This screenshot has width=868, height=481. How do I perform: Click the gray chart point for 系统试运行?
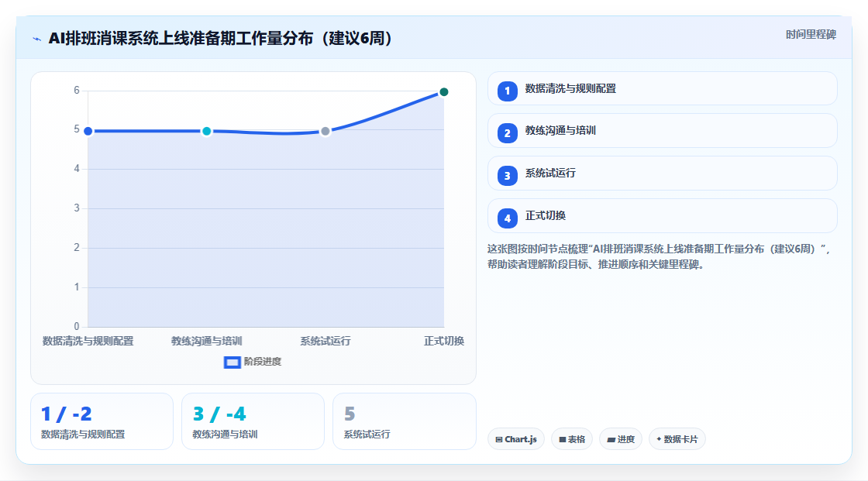click(x=325, y=131)
